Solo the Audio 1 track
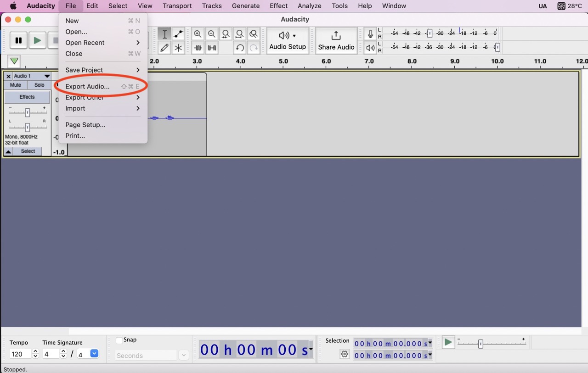 tap(40, 85)
